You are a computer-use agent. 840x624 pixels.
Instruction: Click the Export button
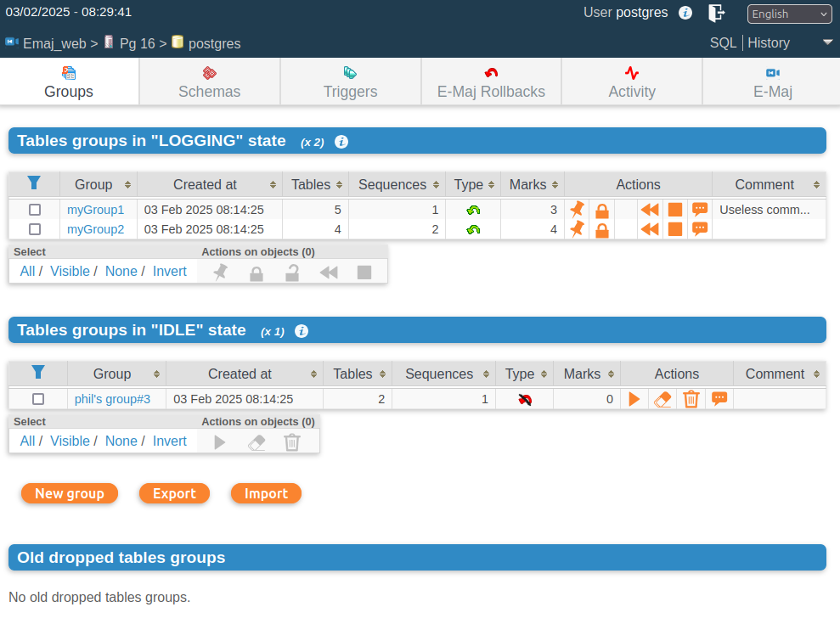[x=174, y=493]
